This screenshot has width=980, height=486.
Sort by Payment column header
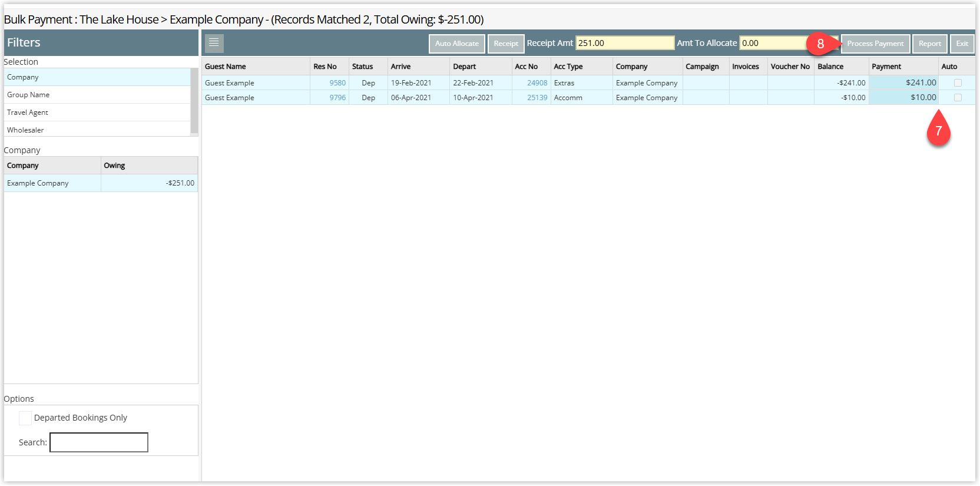[903, 67]
